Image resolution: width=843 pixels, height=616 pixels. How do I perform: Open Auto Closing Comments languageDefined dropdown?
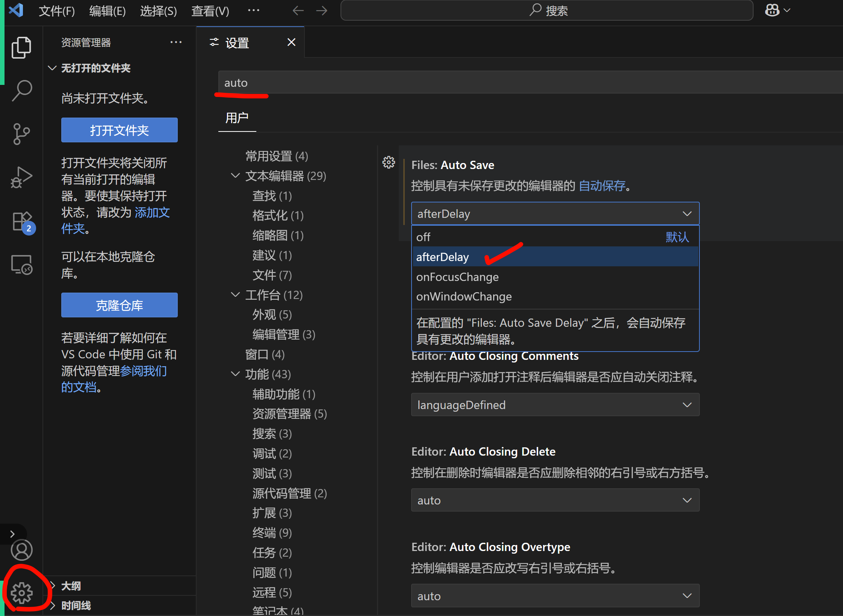555,405
